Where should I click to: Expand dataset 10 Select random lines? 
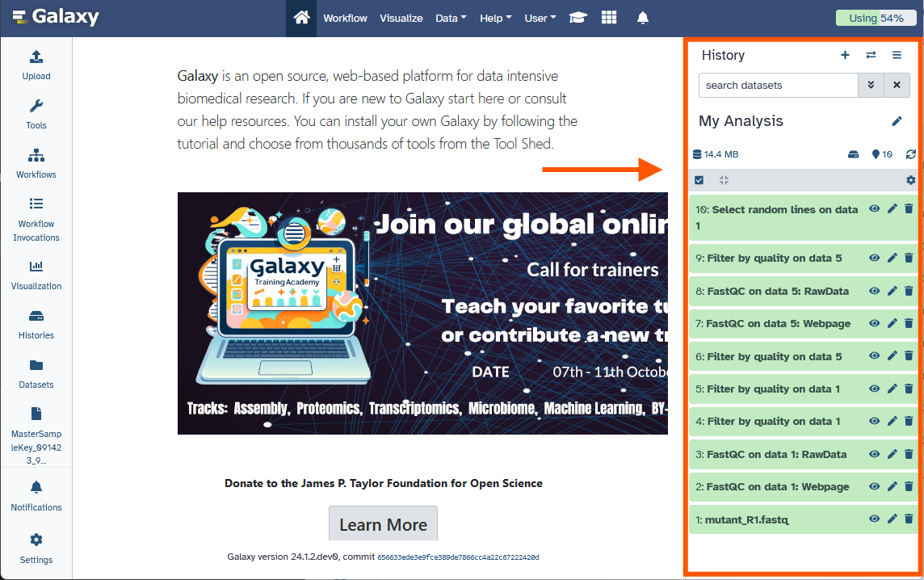[776, 217]
